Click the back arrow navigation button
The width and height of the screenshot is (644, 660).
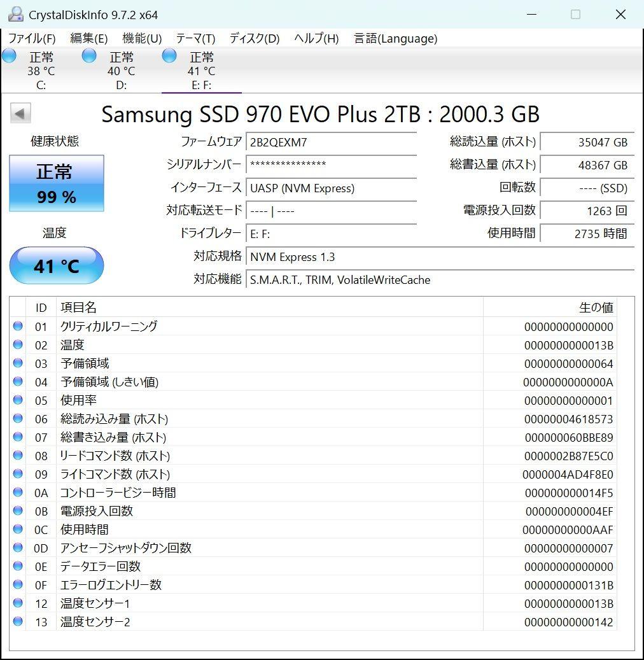[x=20, y=113]
